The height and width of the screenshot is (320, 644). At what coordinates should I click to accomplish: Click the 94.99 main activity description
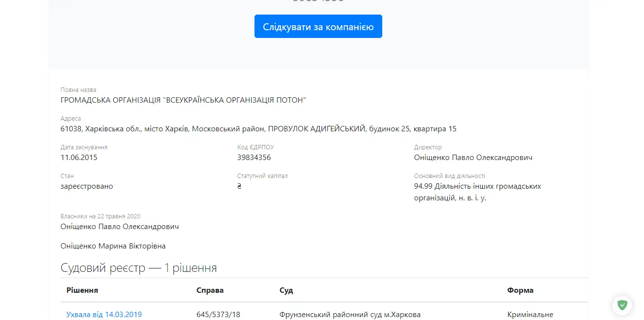(477, 192)
